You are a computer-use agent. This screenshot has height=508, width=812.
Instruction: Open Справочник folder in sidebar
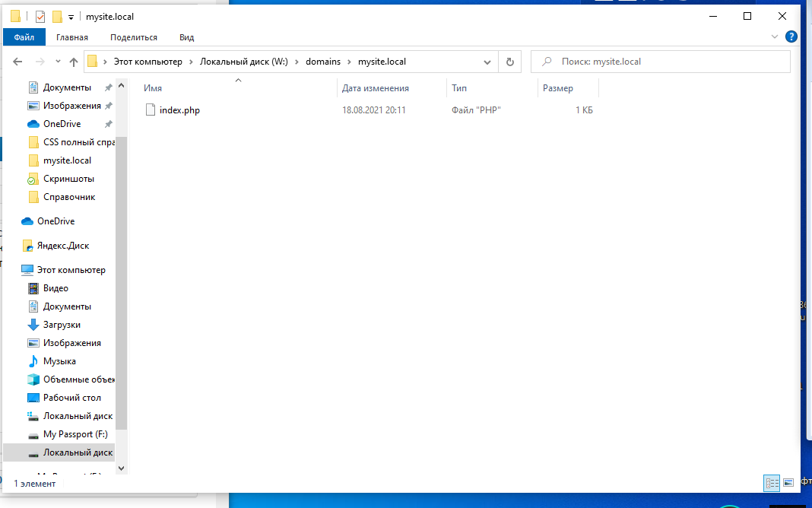(x=69, y=197)
